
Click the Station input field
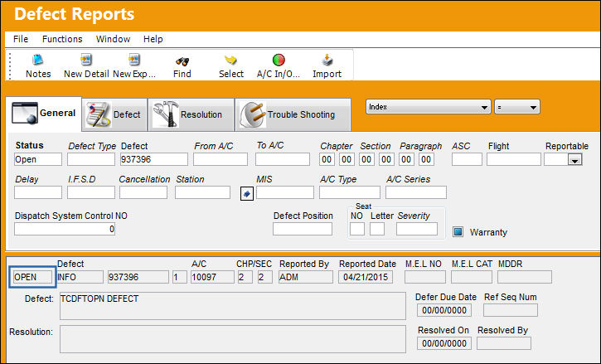[202, 192]
